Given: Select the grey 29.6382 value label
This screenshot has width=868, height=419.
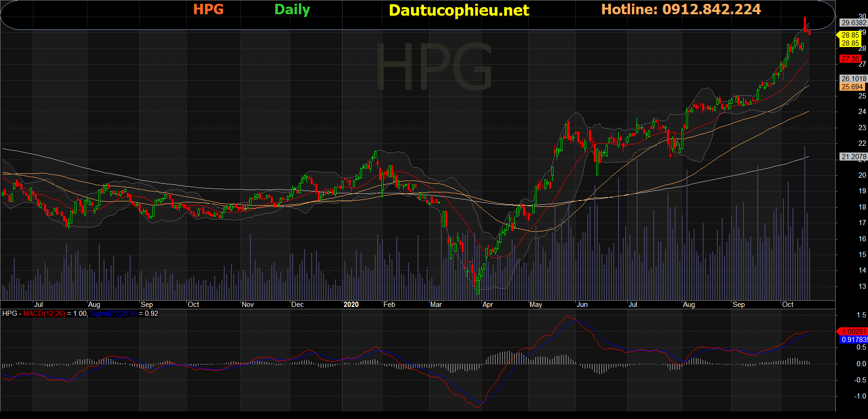Looking at the screenshot, I should click(x=853, y=23).
